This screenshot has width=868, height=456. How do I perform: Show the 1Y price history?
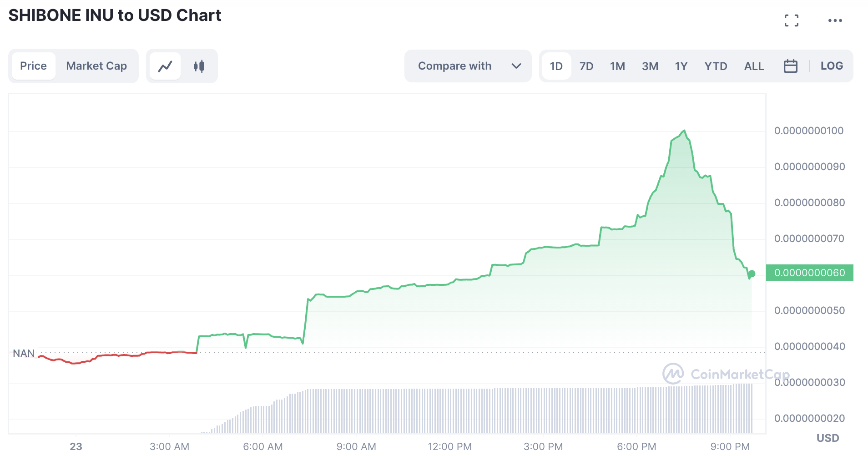(x=681, y=66)
